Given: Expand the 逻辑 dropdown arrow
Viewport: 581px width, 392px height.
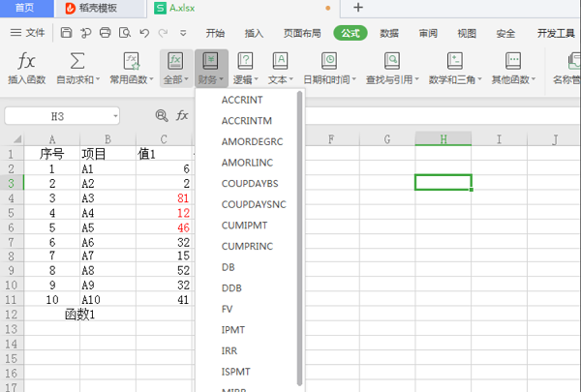Looking at the screenshot, I should (x=256, y=79).
